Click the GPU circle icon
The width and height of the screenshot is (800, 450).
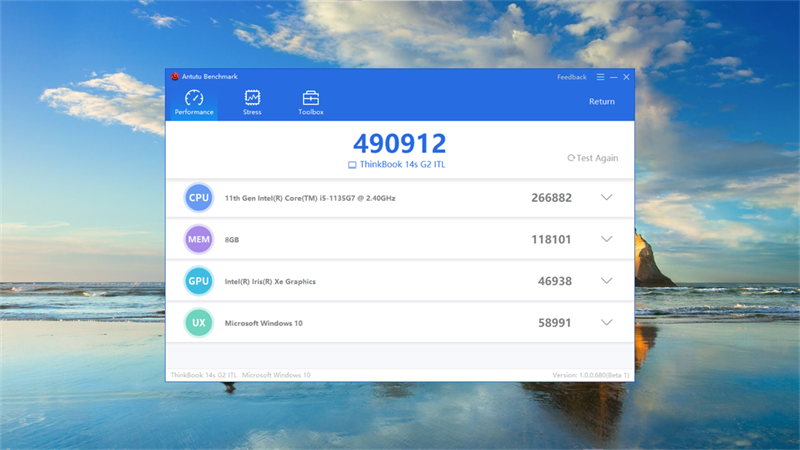point(199,281)
